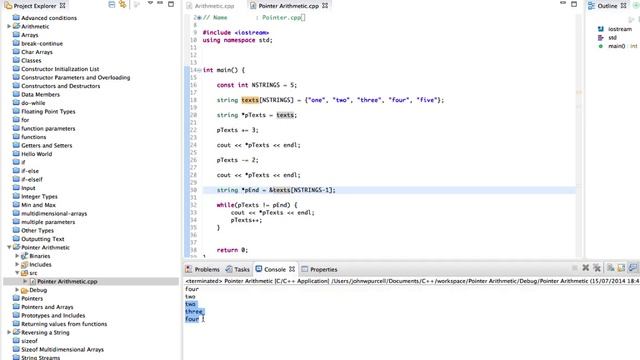The image size is (640, 360).
Task: Expand the Reversing a String project
Action: tap(9, 332)
